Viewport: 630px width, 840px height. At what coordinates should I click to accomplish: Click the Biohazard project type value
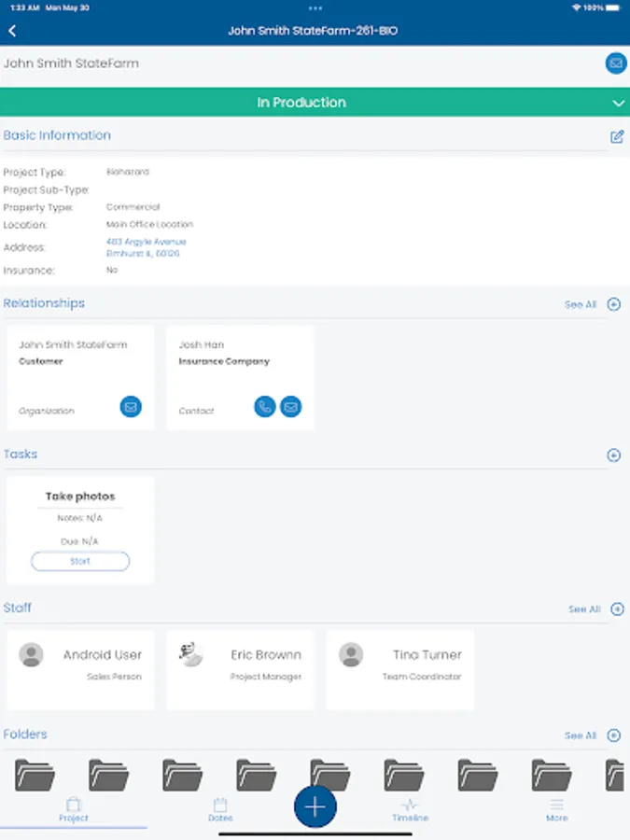[128, 172]
